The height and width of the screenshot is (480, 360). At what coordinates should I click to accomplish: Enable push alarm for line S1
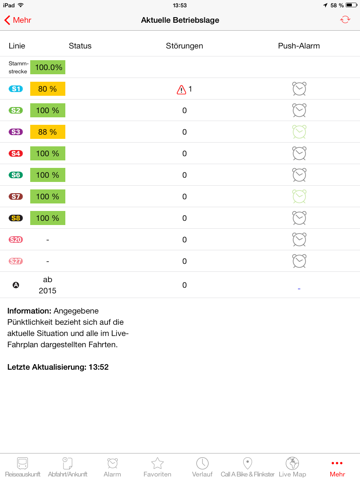(x=299, y=89)
